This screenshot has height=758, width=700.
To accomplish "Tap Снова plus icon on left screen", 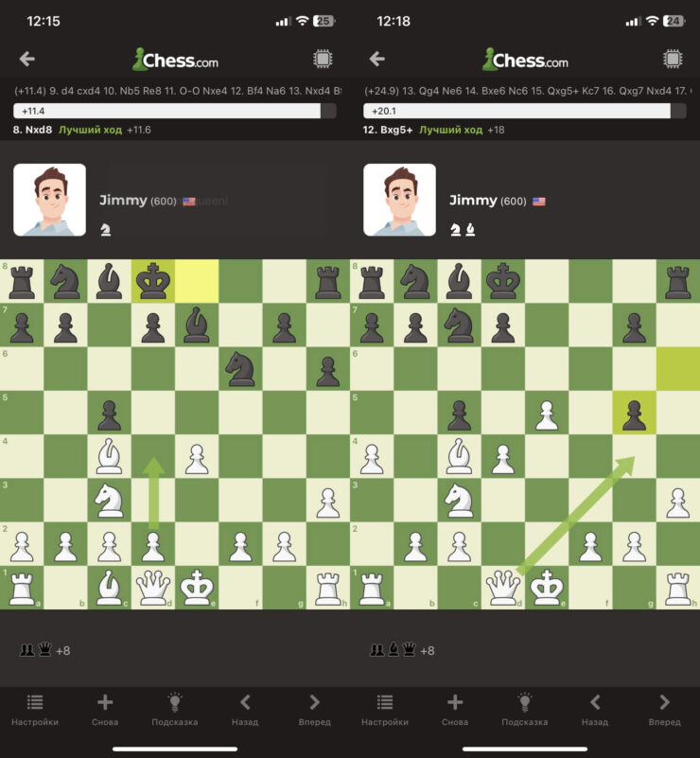I will (x=105, y=702).
